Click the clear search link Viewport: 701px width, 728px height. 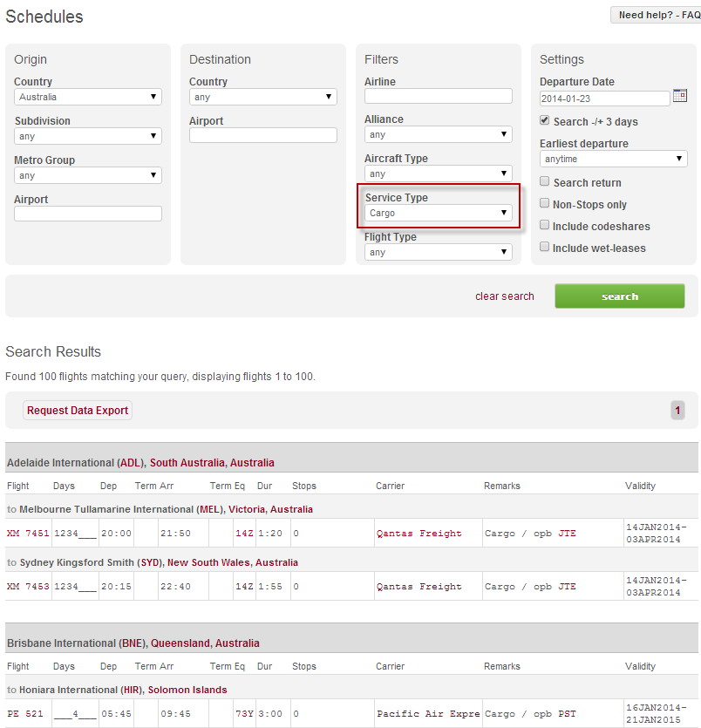(x=504, y=296)
